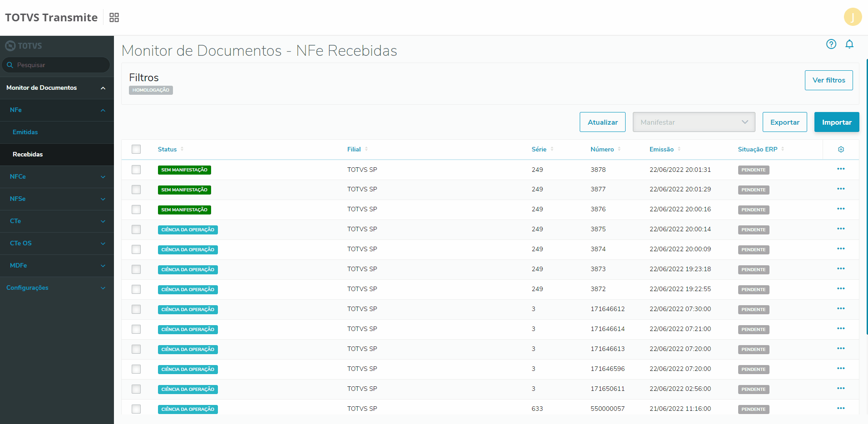
Task: Sort table by Número column
Action: 606,149
